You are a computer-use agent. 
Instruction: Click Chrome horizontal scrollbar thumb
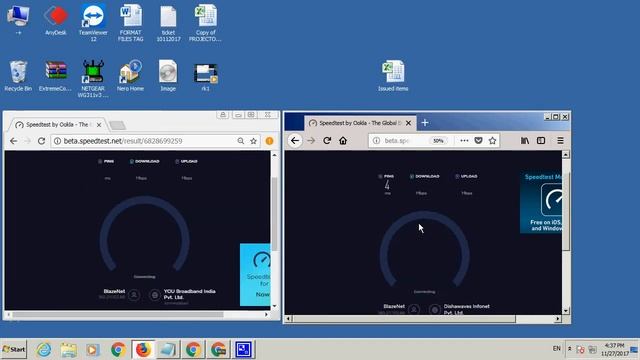[x=118, y=314]
